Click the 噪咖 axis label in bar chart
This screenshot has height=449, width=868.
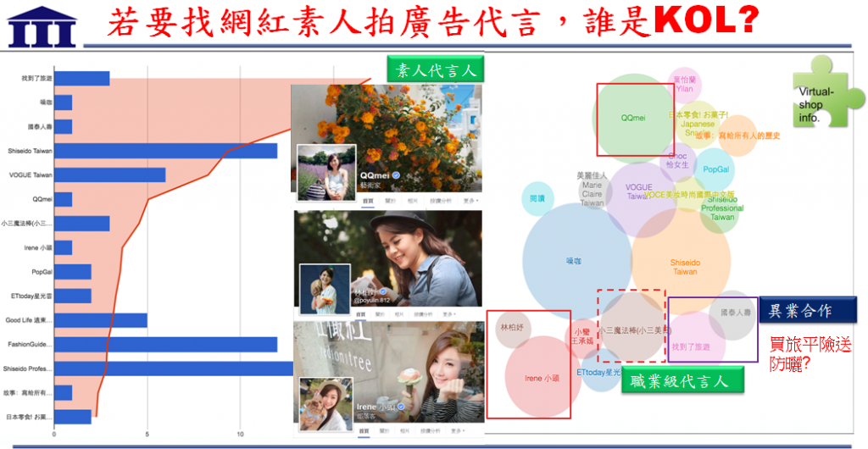46,103
